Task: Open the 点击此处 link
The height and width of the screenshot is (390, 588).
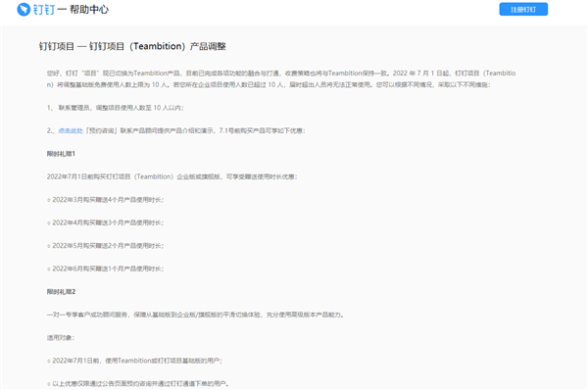Action: pyautogui.click(x=71, y=130)
